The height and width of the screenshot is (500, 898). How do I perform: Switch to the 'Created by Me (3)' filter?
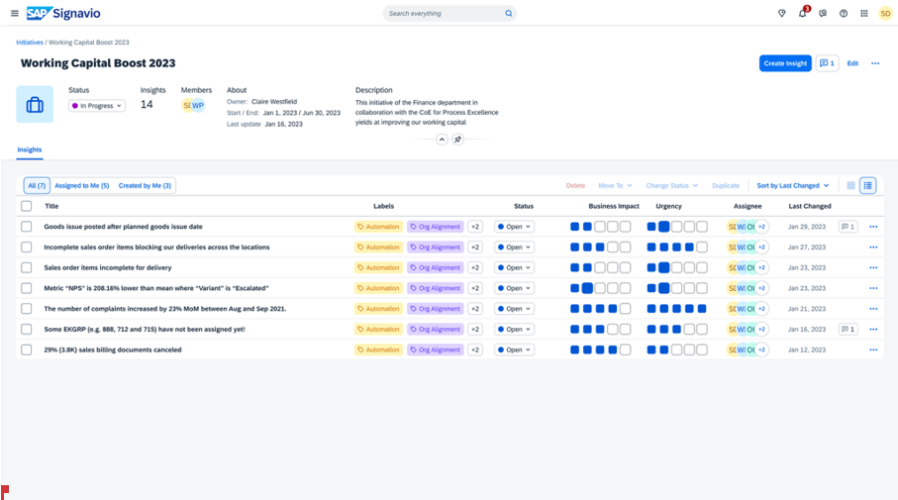click(x=145, y=185)
